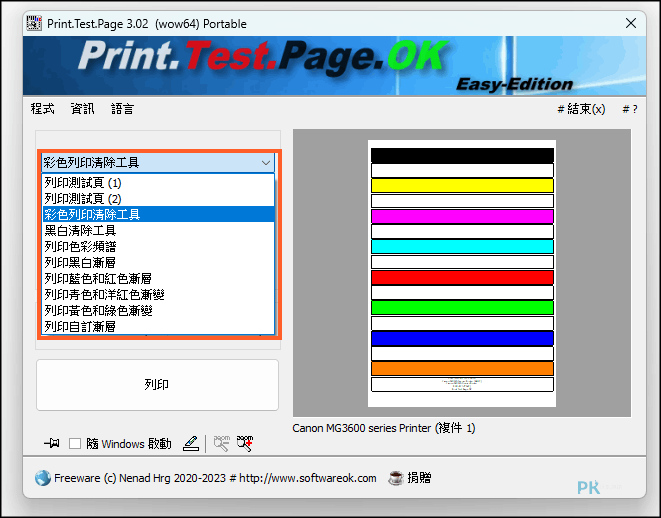661x518 pixels.
Task: Click the globe icon next to Freeware text
Action: (x=43, y=478)
